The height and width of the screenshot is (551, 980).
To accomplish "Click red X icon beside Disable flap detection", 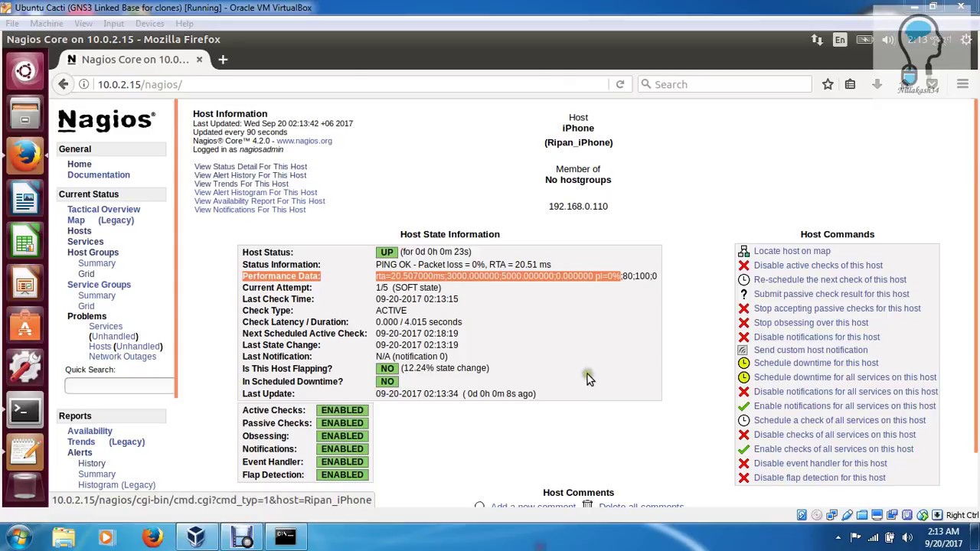I will 743,478.
